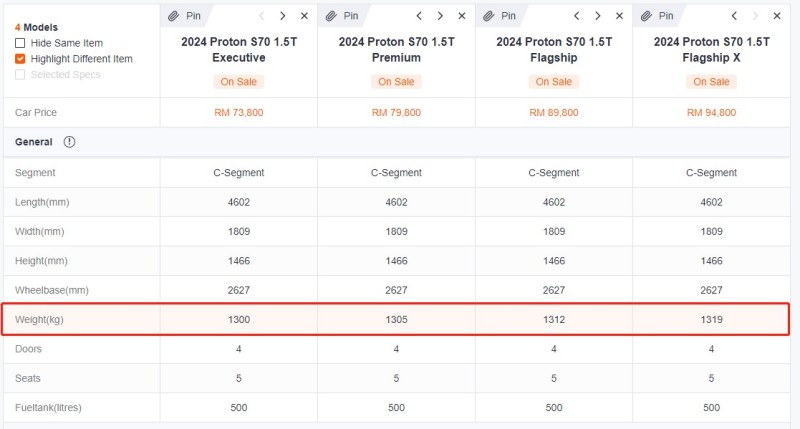The image size is (800, 429).
Task: Open the 2024 Proton S70 1.5T Flagship X title
Action: (711, 49)
